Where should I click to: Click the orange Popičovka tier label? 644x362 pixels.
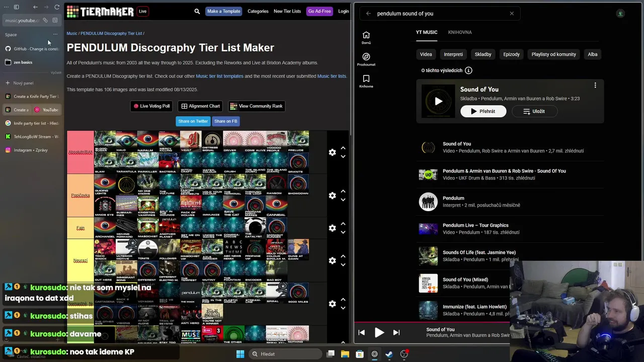point(80,196)
